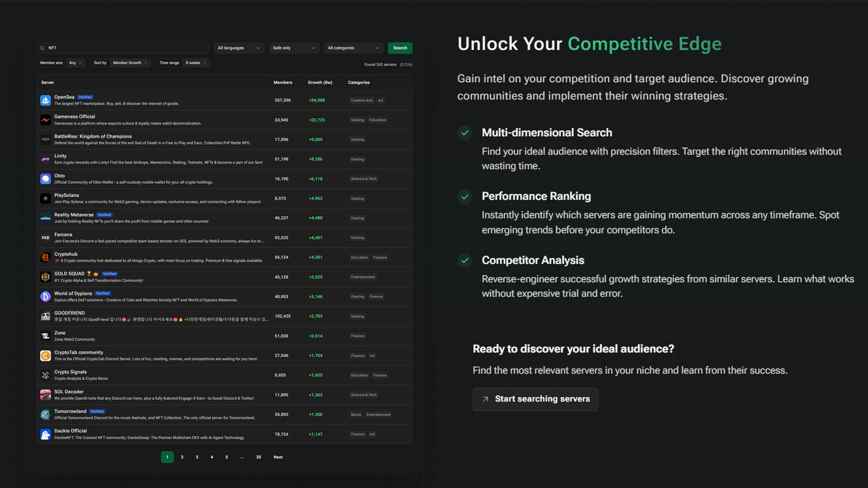Select the Cryptohub server icon
Image resolution: width=868 pixels, height=488 pixels.
tap(46, 257)
